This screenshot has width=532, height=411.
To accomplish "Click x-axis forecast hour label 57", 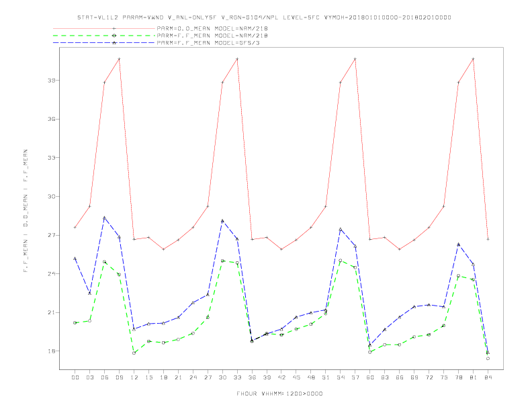I will click(x=355, y=377).
